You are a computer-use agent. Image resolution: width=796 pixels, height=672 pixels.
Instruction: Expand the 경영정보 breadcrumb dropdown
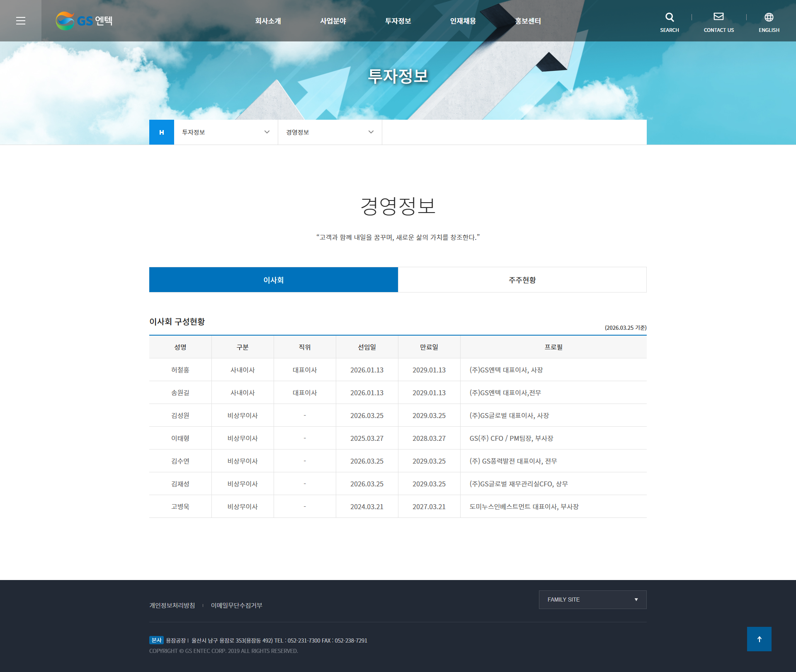pos(330,132)
